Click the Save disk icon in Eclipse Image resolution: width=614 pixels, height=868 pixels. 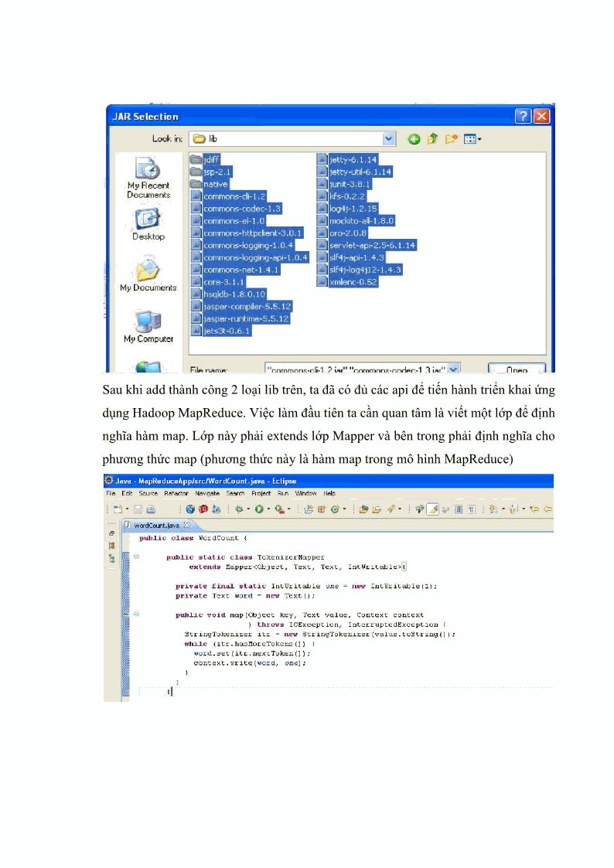138,509
